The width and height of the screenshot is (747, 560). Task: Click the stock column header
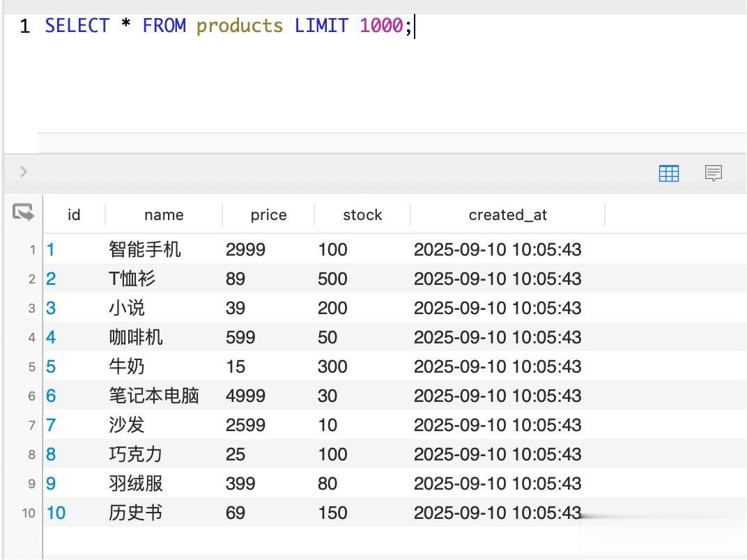[362, 215]
